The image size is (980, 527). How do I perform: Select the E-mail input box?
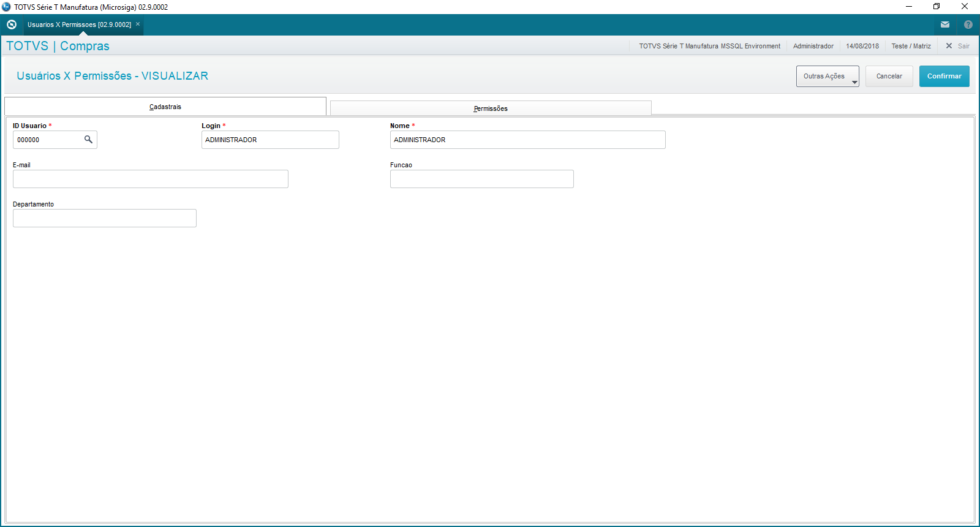pos(150,179)
